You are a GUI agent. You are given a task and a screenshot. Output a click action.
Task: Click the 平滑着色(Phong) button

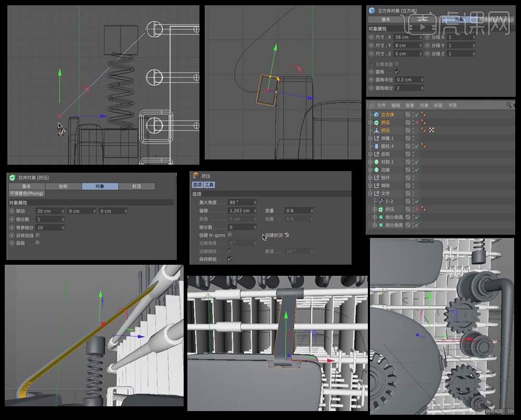(x=26, y=193)
